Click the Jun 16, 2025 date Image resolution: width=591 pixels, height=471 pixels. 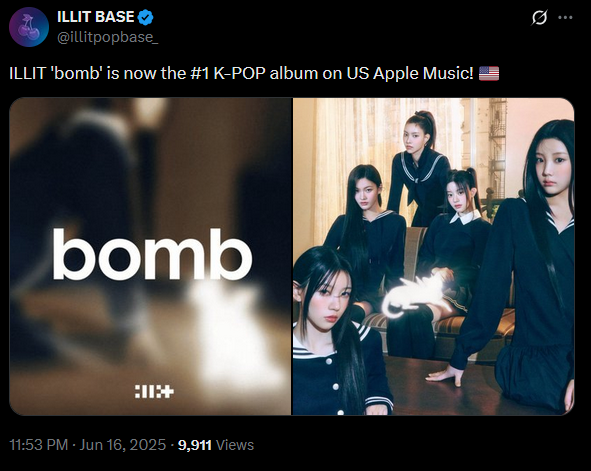click(122, 445)
